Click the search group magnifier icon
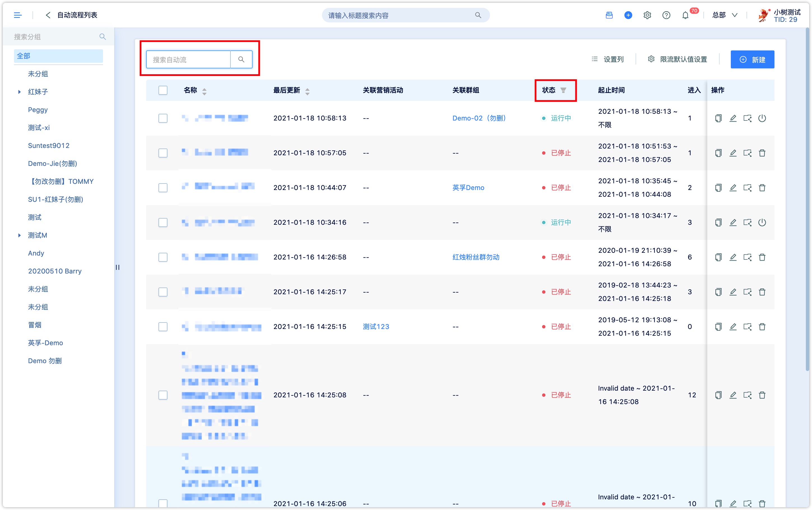Viewport: 812px width, 510px height. click(x=102, y=37)
